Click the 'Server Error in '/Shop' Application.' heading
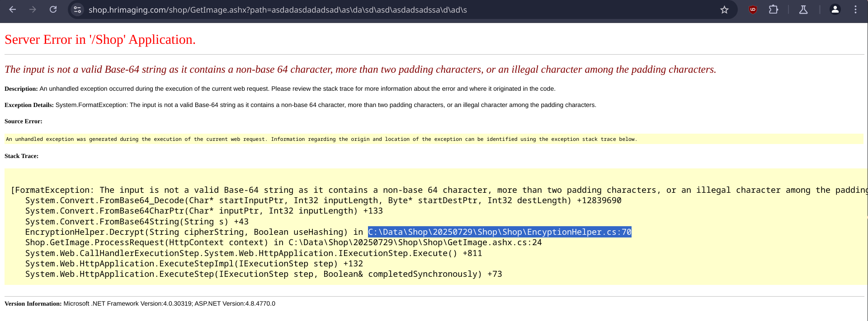Screen dimensions: 868x321 pos(100,40)
